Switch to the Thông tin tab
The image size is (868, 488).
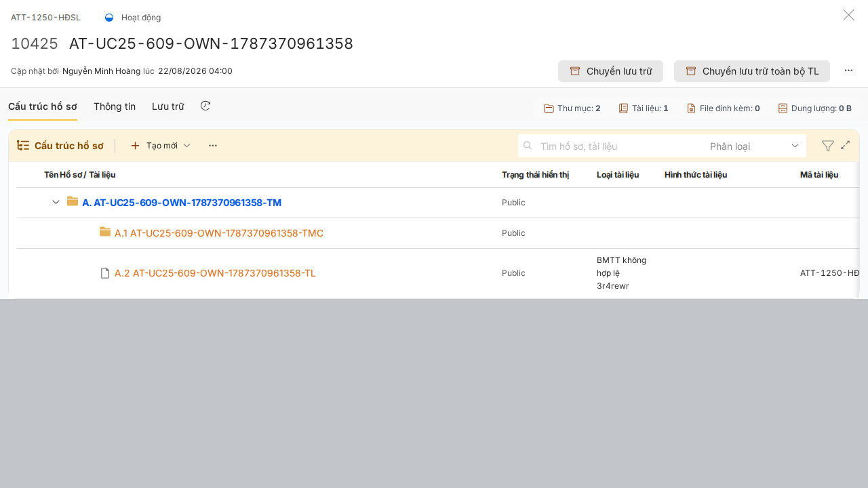coord(115,106)
